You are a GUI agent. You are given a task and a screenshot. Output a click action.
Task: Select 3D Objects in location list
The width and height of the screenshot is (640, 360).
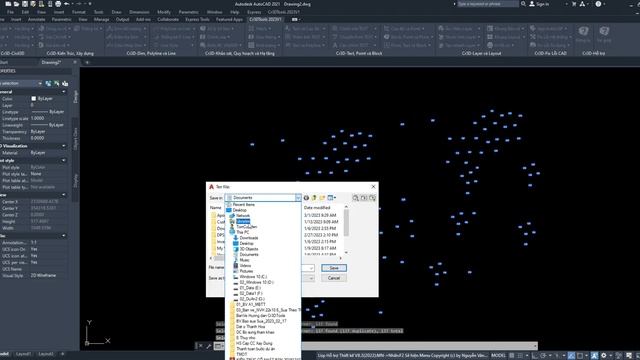pyautogui.click(x=249, y=249)
